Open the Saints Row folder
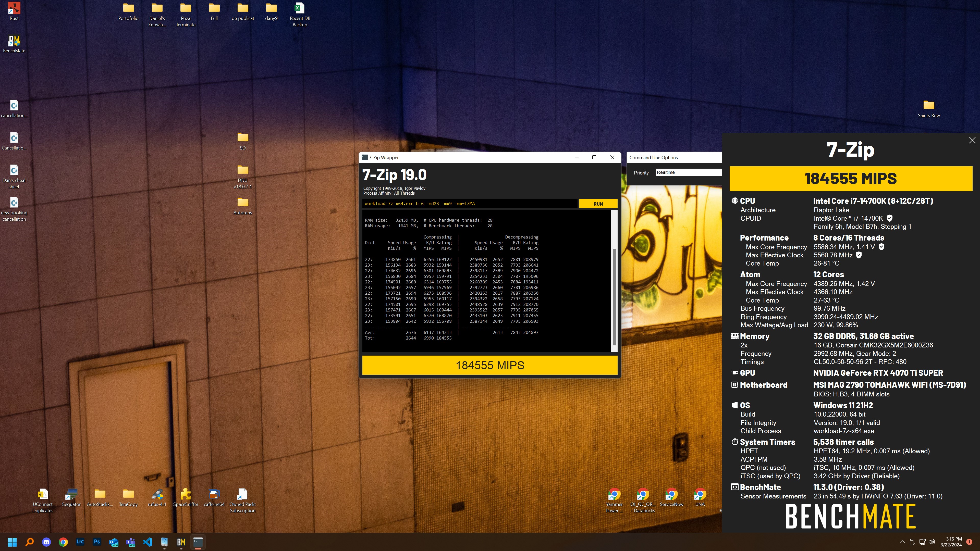 click(x=929, y=109)
